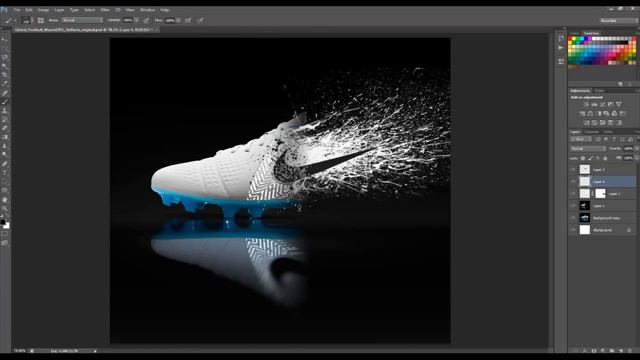The image size is (640, 360).
Task: Open the workspace switcher dropdown
Action: coord(618,20)
